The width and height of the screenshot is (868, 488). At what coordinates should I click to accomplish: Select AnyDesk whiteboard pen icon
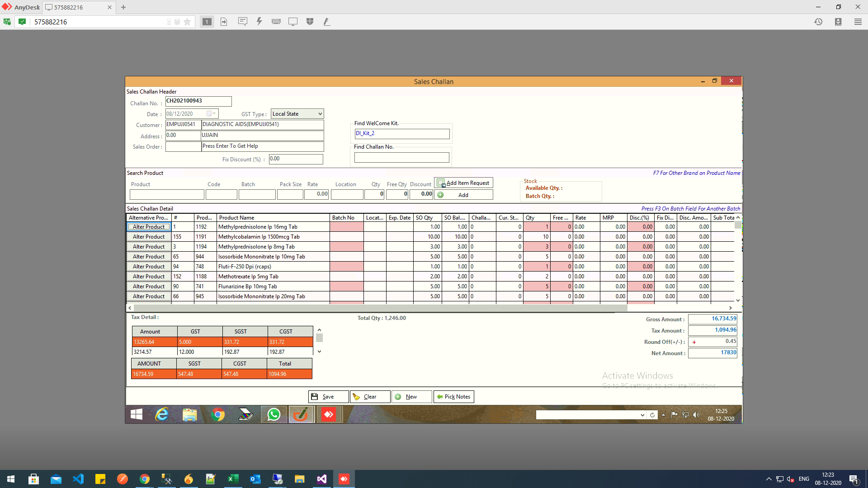[326, 22]
